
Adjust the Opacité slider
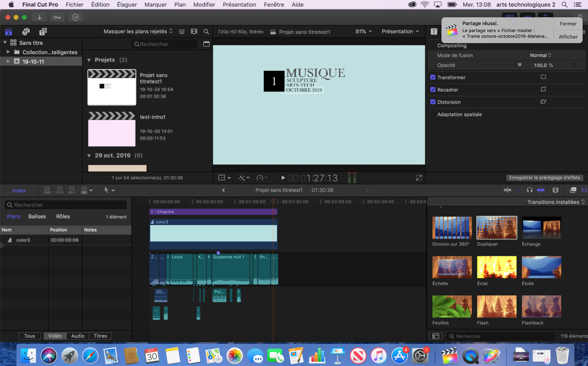pyautogui.click(x=519, y=65)
